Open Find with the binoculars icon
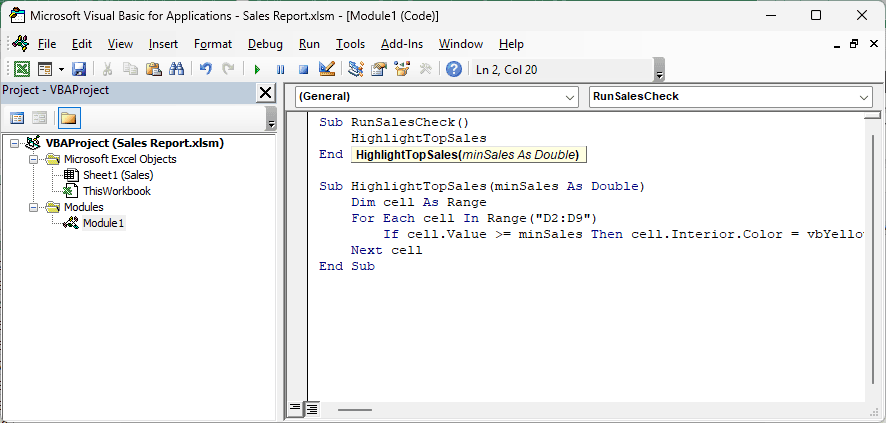Viewport: 886px width, 423px height. pos(177,69)
